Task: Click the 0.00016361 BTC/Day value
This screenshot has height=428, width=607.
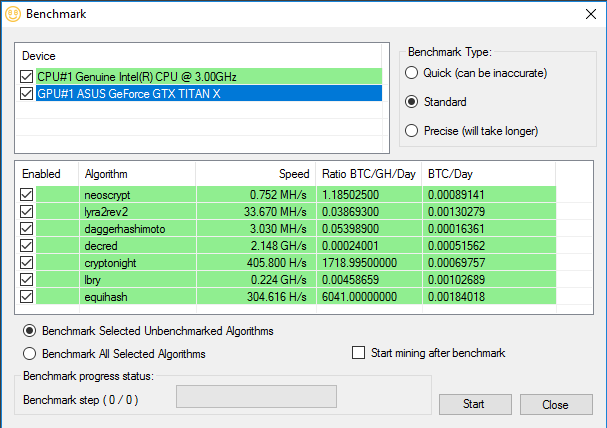Action: point(456,229)
